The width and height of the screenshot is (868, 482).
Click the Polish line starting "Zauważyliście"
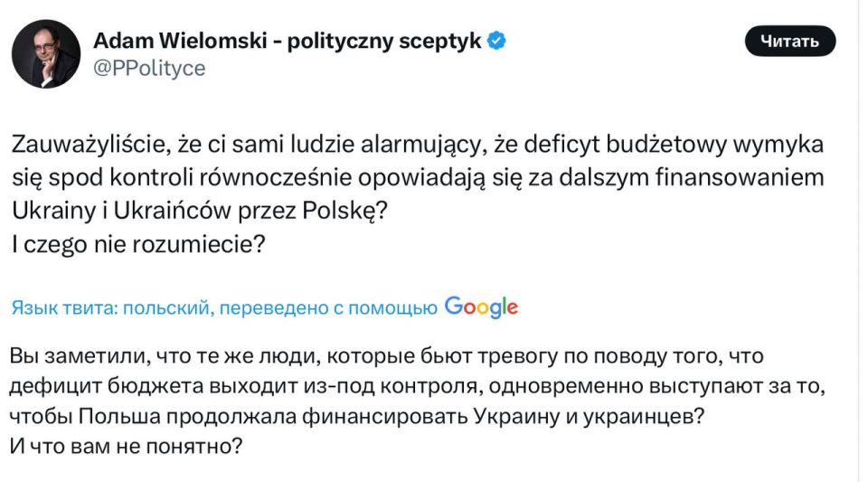pos(417,145)
